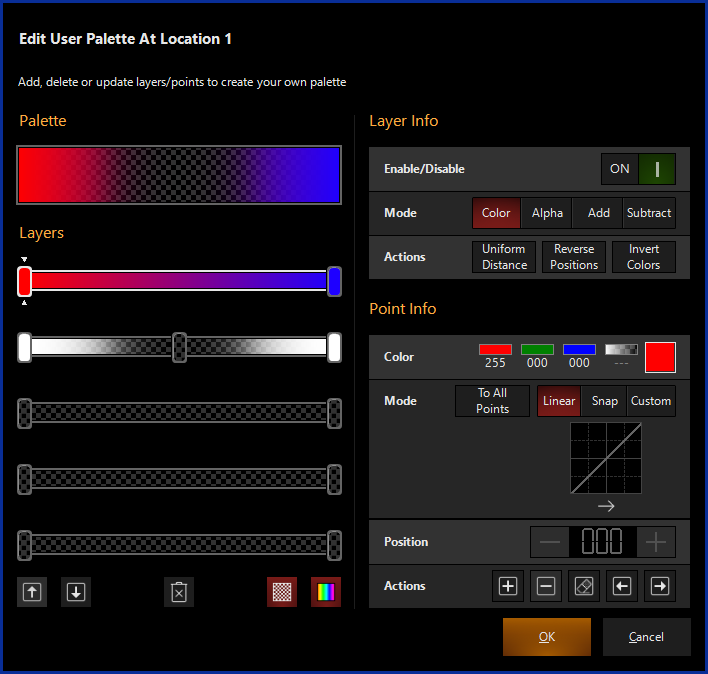
Task: Select the empty fourth layer bar
Action: [179, 479]
